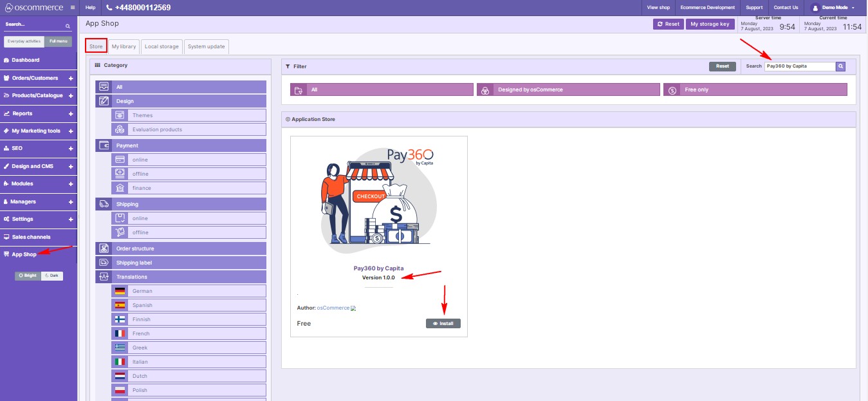Expand the Modules menu plus sign
Viewport: 868px width, 401px height.
[x=71, y=183]
